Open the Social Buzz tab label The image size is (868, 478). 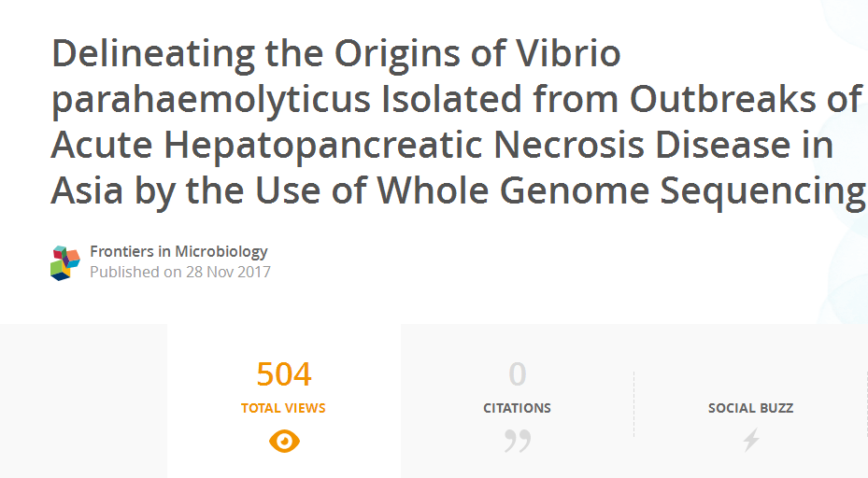[750, 408]
